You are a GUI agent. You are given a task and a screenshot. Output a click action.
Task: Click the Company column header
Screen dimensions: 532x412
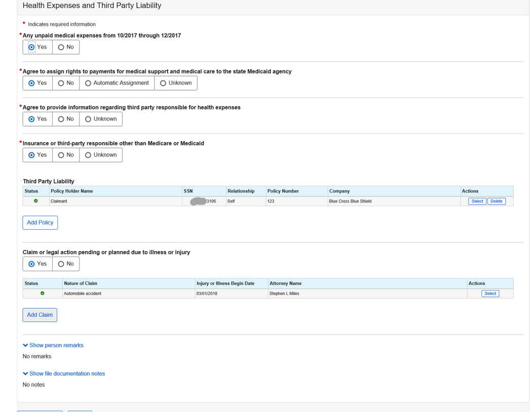[x=340, y=191]
